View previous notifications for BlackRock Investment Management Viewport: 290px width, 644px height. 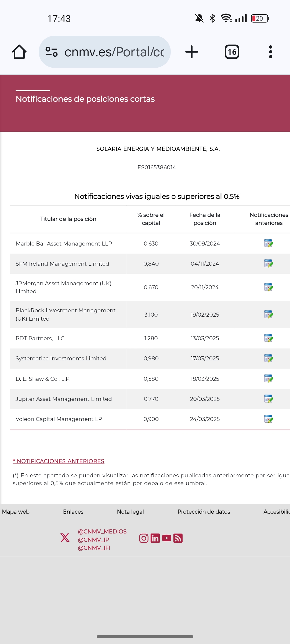269,314
